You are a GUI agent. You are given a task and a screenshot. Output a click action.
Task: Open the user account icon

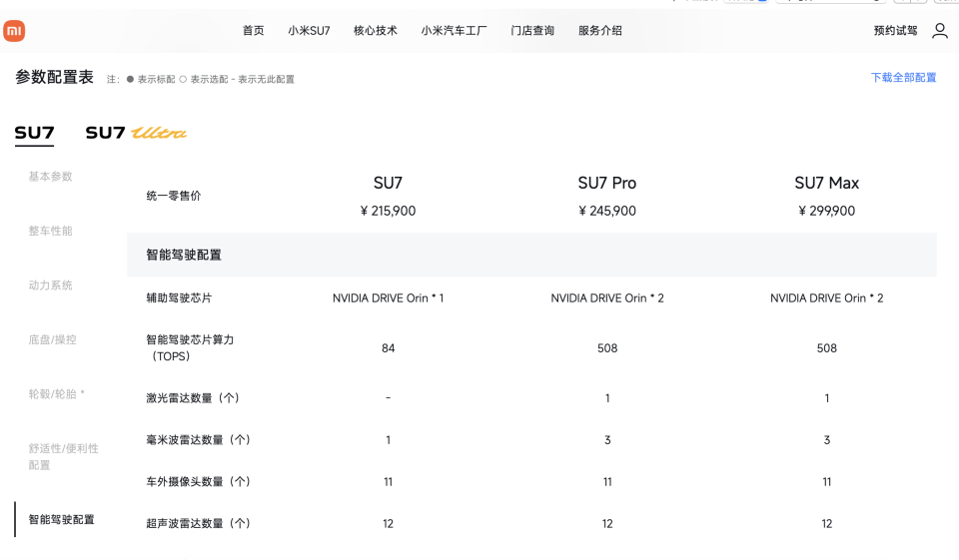[x=939, y=31]
